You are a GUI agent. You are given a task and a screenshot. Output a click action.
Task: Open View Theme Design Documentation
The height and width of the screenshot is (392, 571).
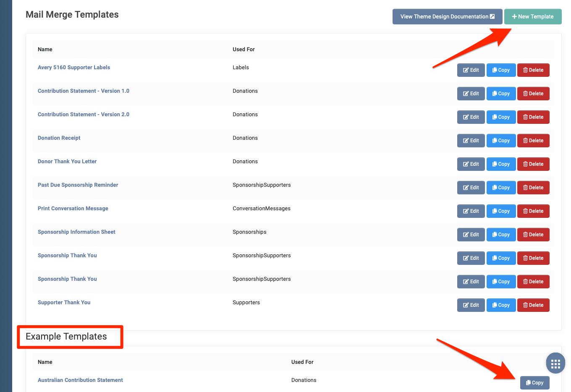coord(447,16)
